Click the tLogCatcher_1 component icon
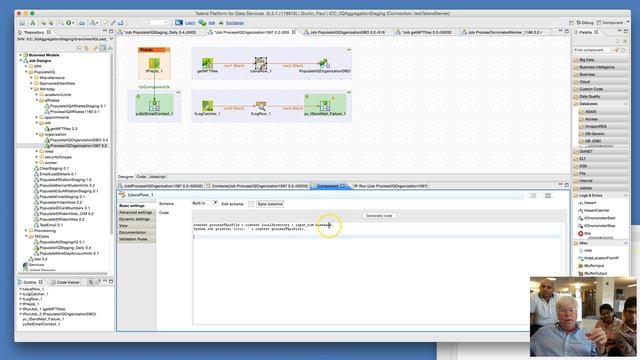 (x=207, y=106)
